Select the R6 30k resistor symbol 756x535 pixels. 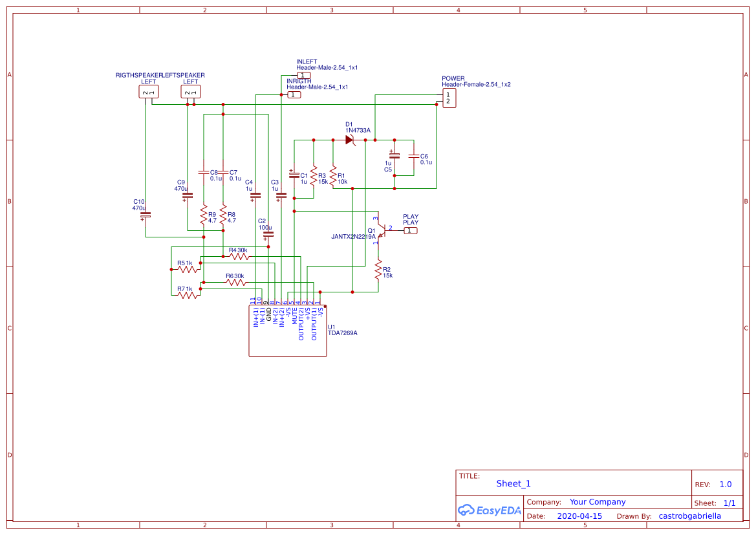point(236,282)
